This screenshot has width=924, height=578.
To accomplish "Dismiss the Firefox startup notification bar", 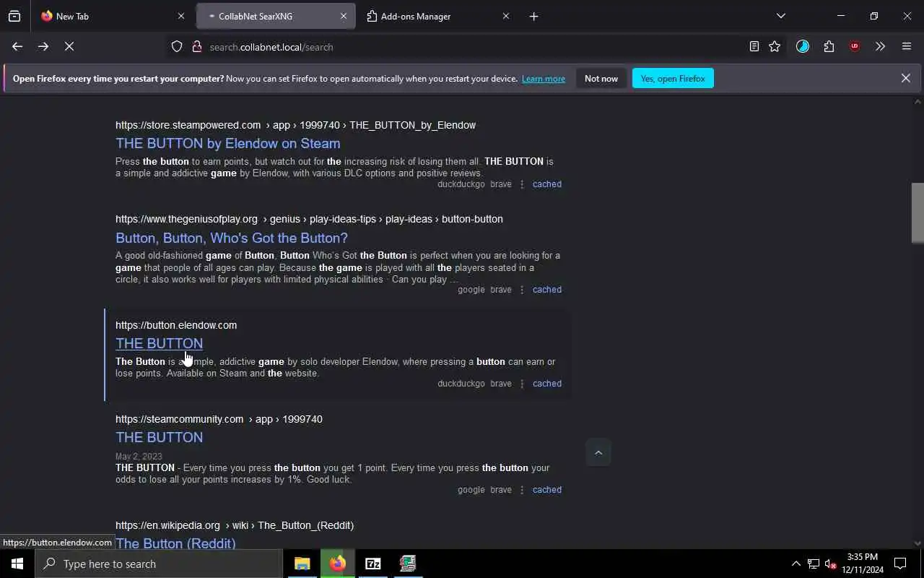I will (905, 78).
